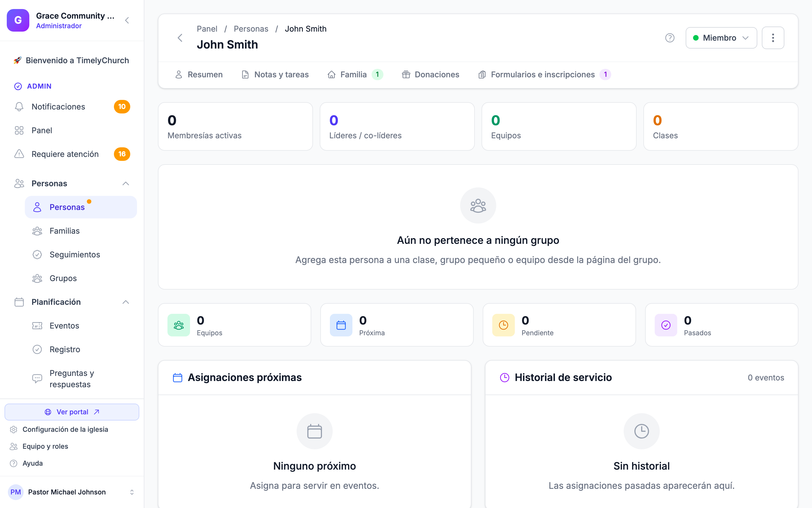Click the Clases stat card
Screen dimensions: 812x508
tap(721, 126)
